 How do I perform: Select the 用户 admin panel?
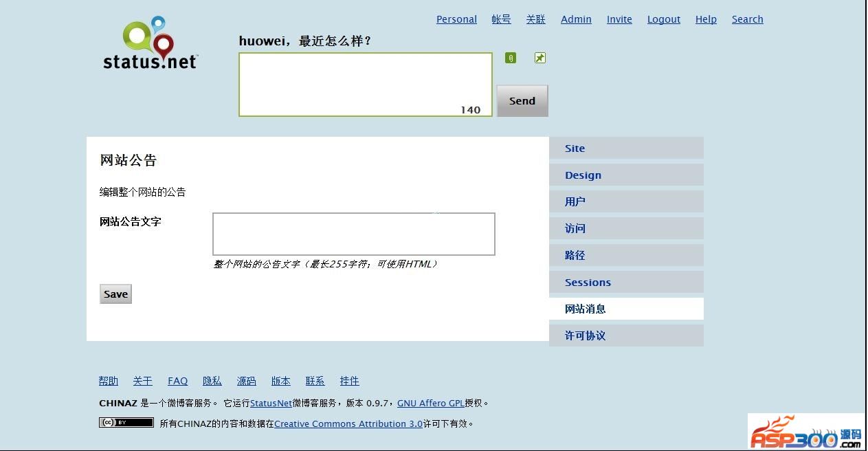626,201
